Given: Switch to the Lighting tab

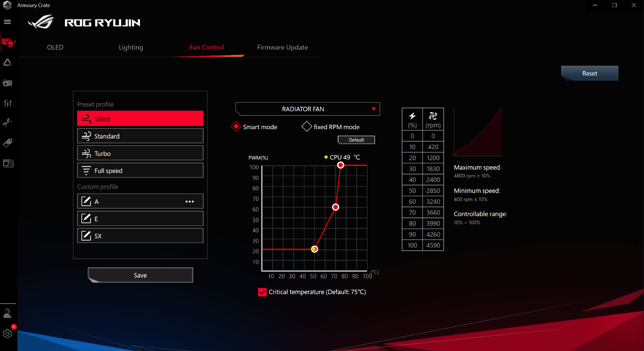Looking at the screenshot, I should pyautogui.click(x=131, y=47).
